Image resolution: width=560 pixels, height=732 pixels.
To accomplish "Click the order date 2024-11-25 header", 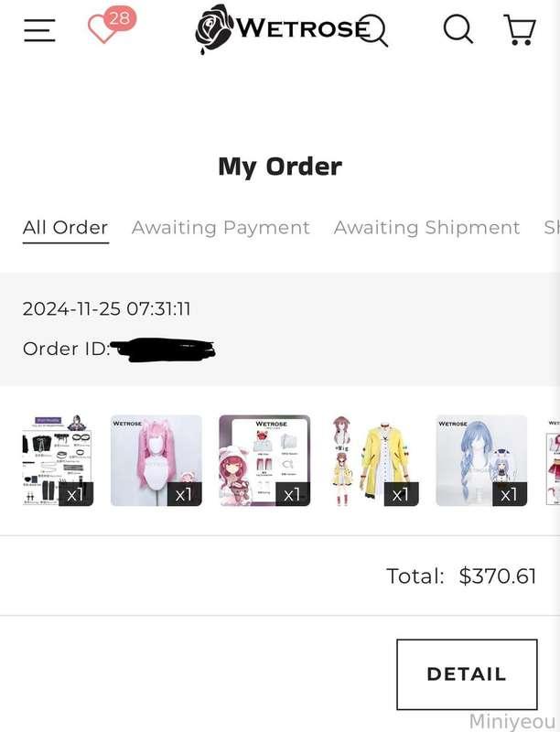I will click(x=106, y=309).
